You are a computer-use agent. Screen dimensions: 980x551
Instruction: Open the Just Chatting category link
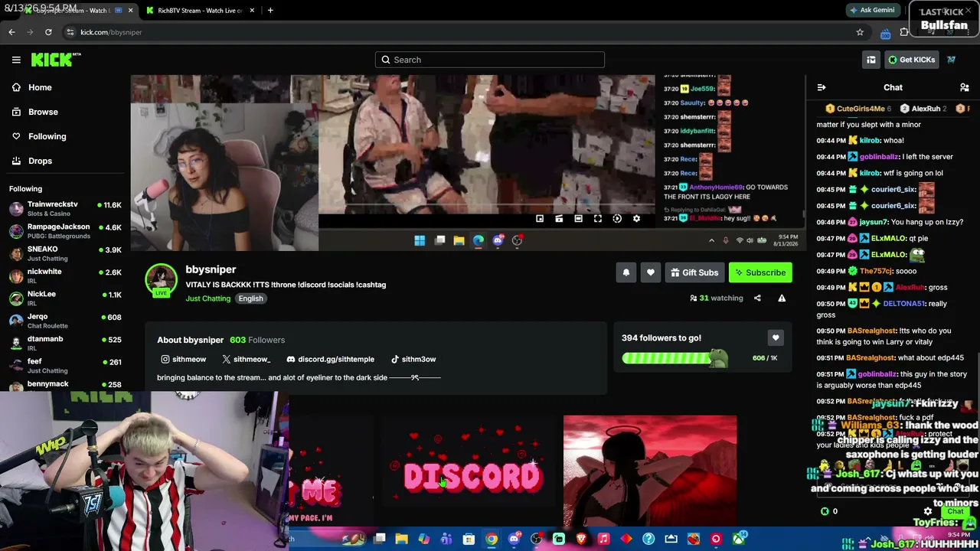click(207, 298)
